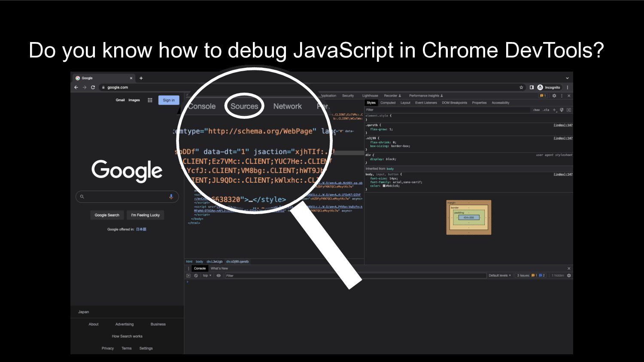
Task: Switch to the magnified Sources tab
Action: click(x=244, y=106)
